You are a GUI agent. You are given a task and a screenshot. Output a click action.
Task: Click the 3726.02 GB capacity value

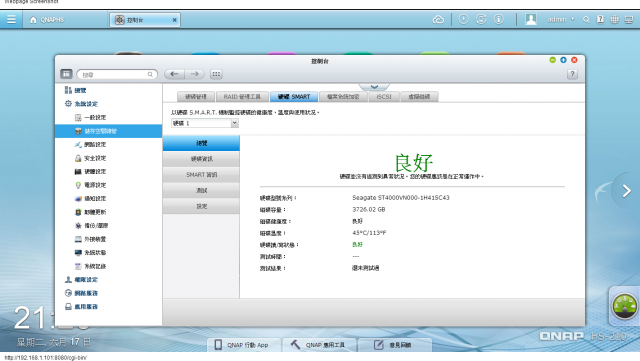coord(369,209)
